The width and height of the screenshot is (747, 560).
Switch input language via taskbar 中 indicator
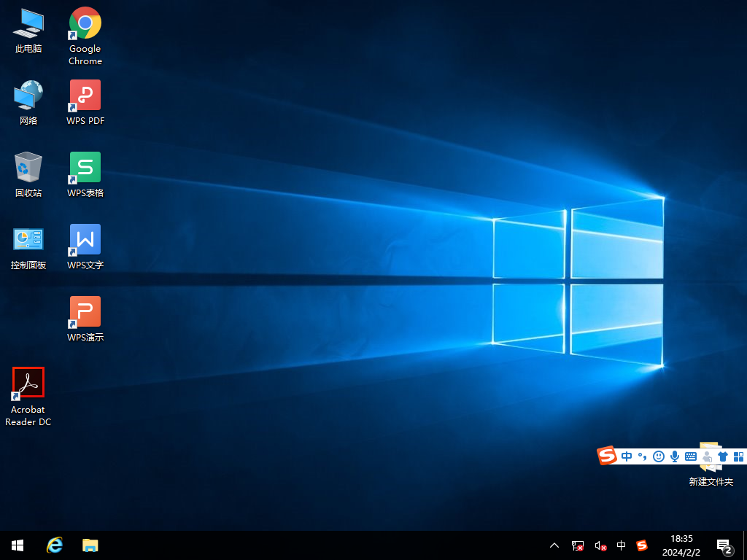coord(622,545)
